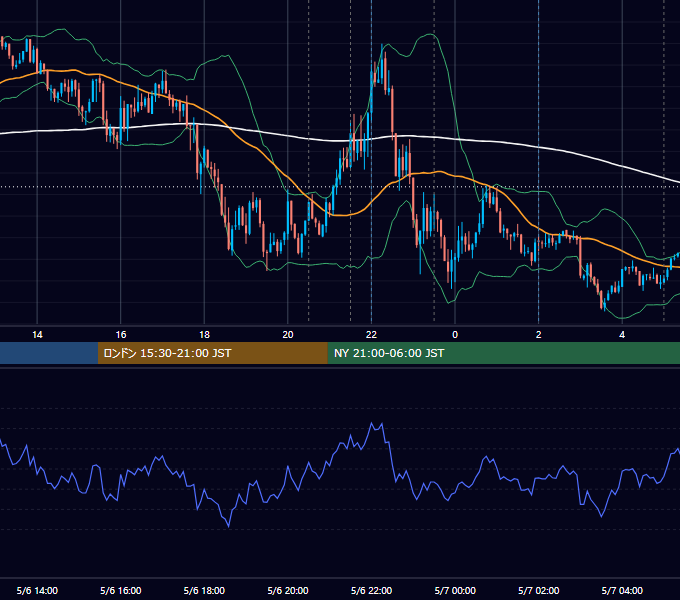The height and width of the screenshot is (600, 680).
Task: Click the hour label 16 on price chart axis
Action: (x=121, y=335)
